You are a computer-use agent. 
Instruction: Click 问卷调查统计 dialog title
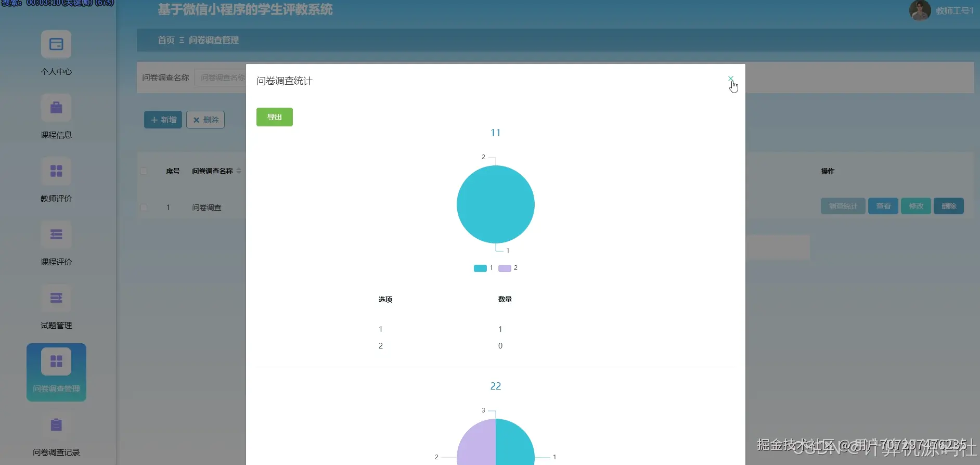285,81
